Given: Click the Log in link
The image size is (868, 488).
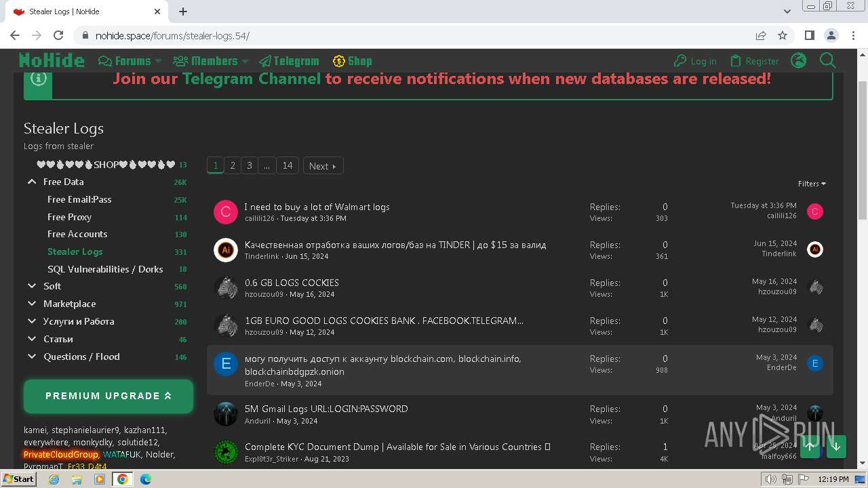Looking at the screenshot, I should coord(695,61).
